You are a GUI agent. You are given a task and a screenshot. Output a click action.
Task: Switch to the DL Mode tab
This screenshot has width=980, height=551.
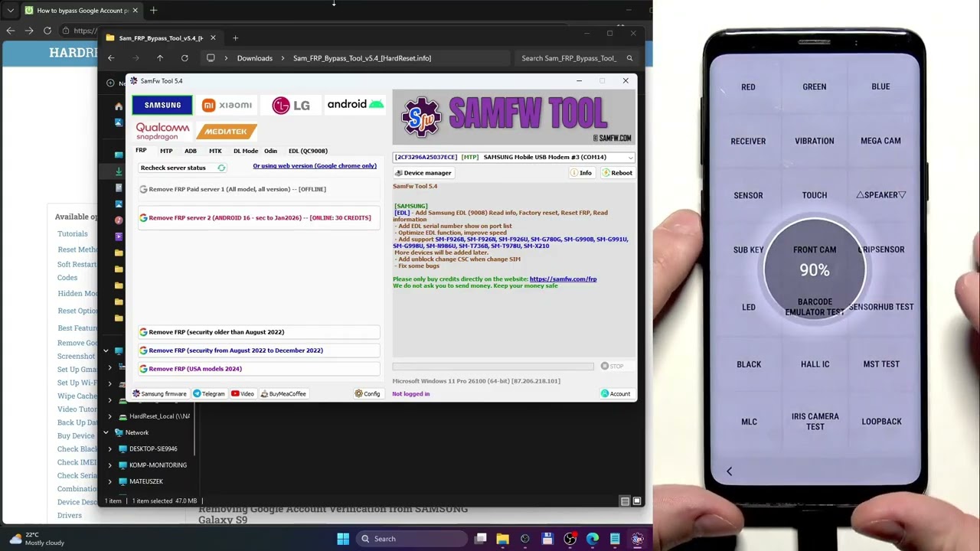point(246,151)
